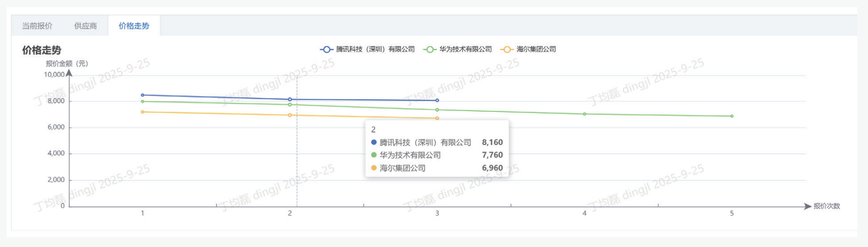Select the green Huawei data point at quote 3

(437, 110)
